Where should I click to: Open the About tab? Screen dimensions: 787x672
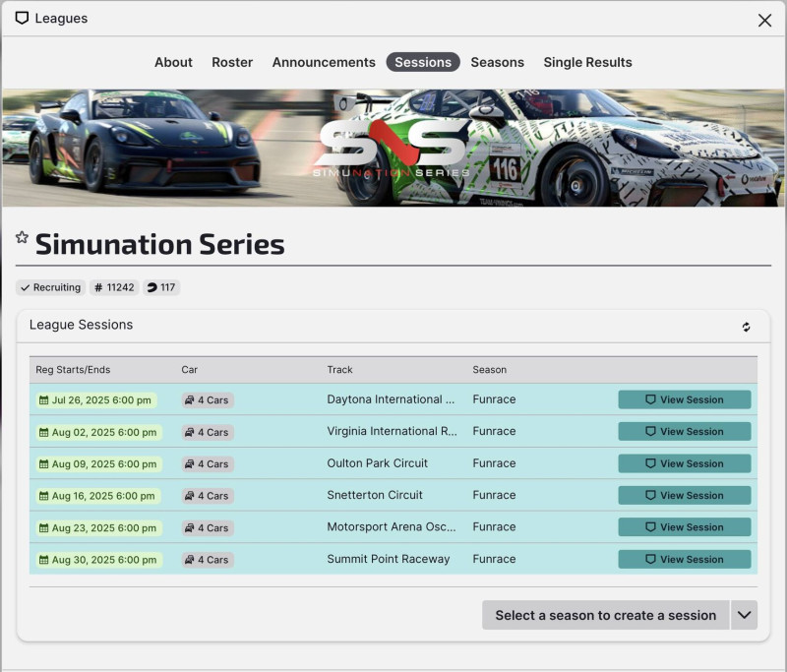[x=173, y=62]
